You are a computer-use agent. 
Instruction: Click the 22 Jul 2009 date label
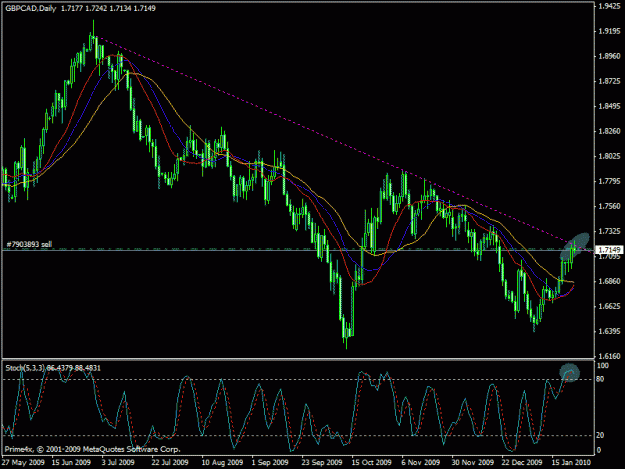tap(170, 463)
